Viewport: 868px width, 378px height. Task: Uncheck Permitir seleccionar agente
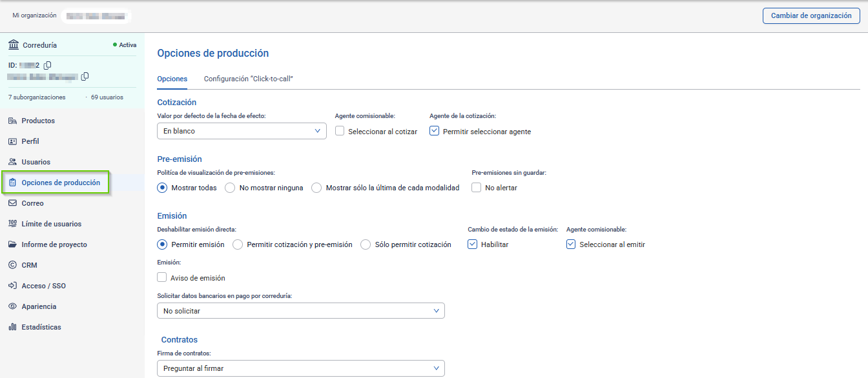[434, 131]
